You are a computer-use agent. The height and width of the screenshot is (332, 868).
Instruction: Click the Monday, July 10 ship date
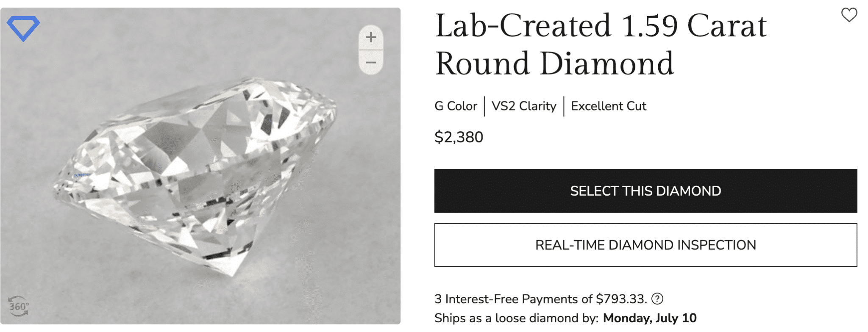pos(650,318)
